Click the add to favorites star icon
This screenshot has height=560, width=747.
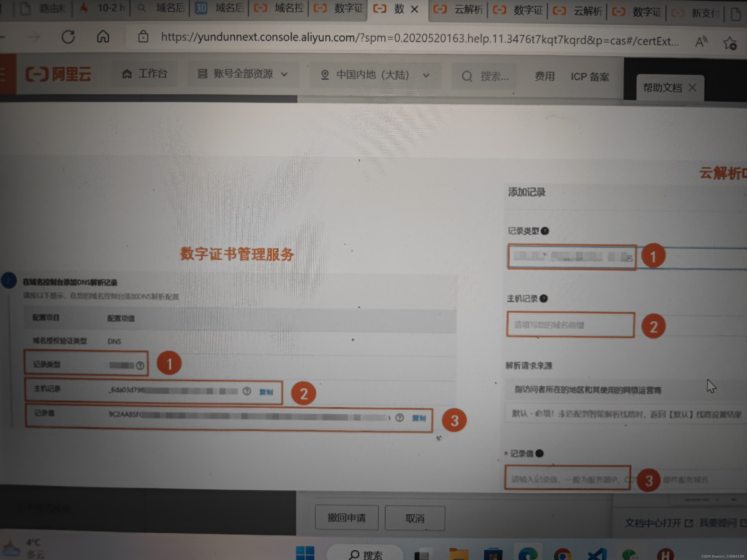[x=729, y=43]
